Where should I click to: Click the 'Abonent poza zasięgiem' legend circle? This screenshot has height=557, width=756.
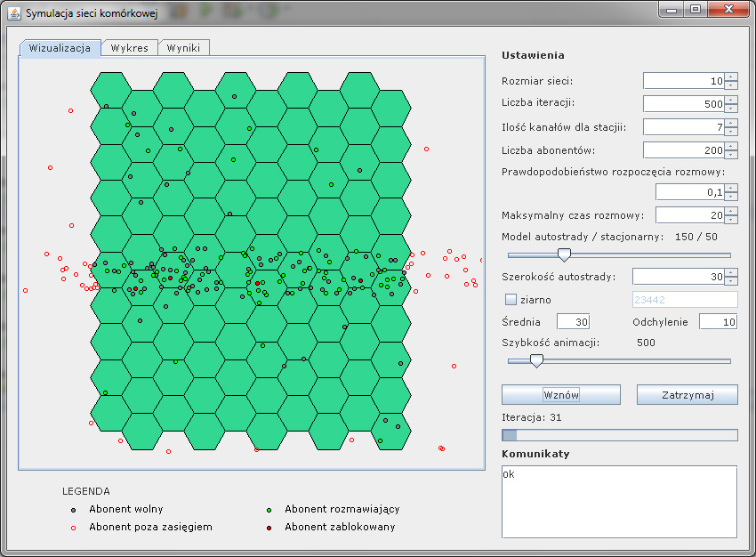click(74, 527)
